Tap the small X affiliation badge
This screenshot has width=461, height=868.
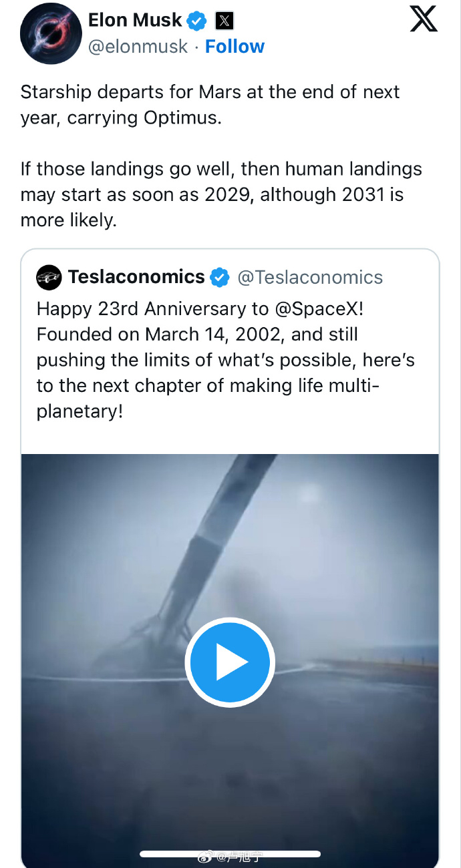[224, 21]
